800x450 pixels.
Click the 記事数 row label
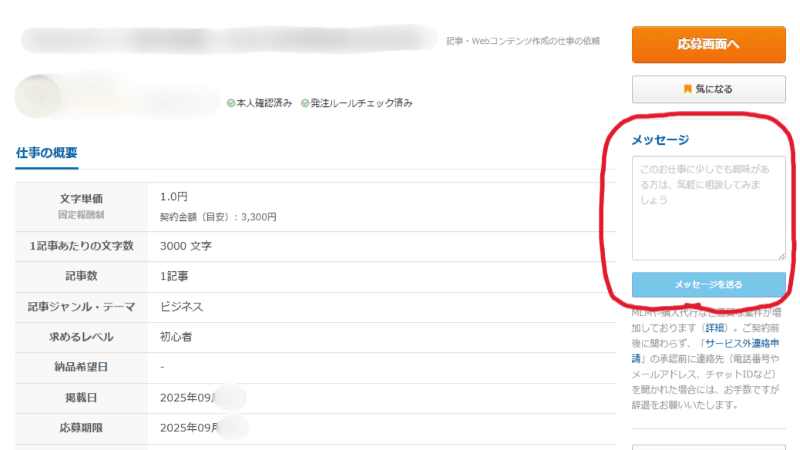[81, 276]
